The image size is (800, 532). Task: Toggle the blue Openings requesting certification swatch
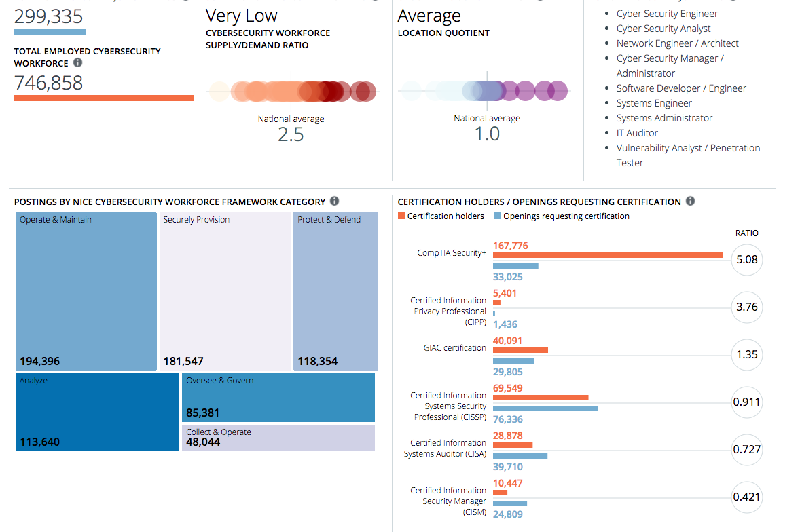[x=497, y=216]
